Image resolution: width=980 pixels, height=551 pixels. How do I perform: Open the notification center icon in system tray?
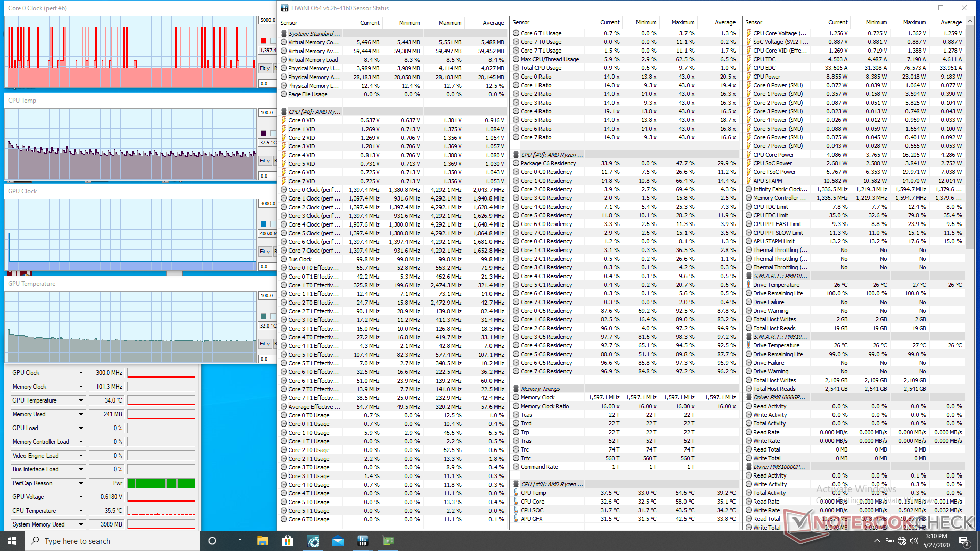(964, 541)
